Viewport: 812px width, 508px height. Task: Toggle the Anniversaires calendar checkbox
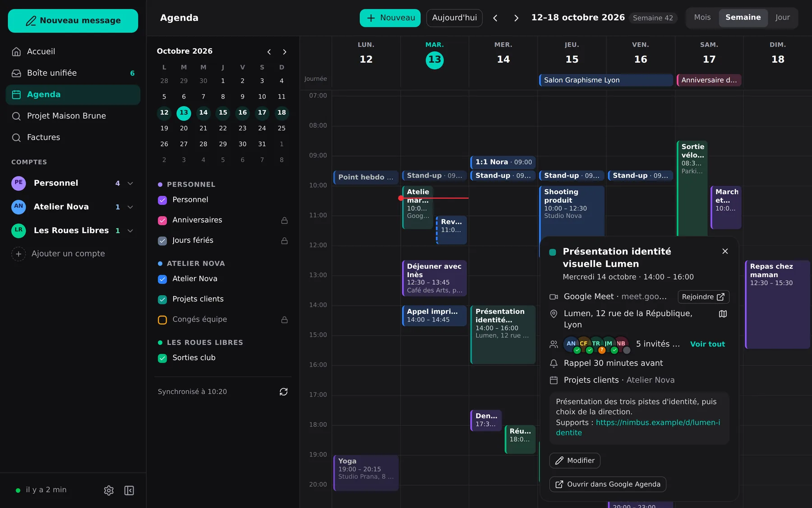162,220
